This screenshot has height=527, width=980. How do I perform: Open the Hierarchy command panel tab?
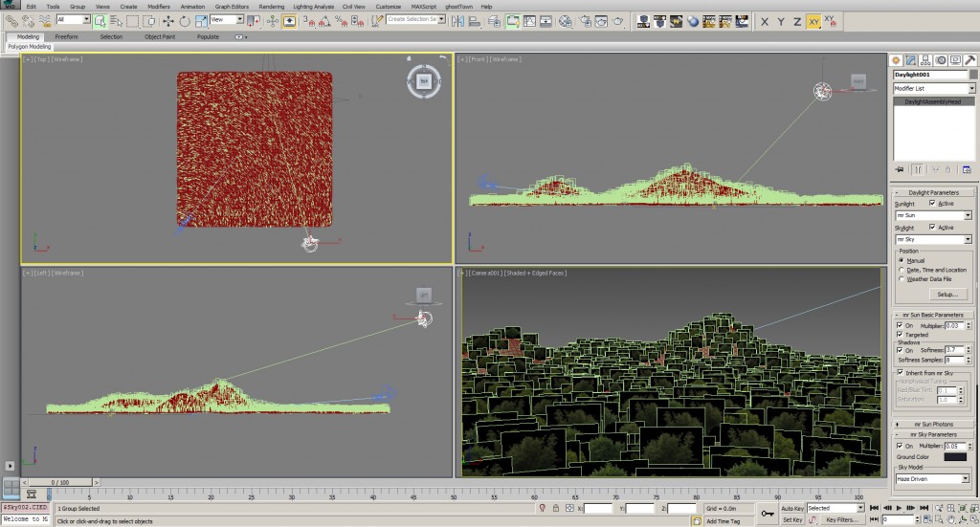click(x=925, y=60)
